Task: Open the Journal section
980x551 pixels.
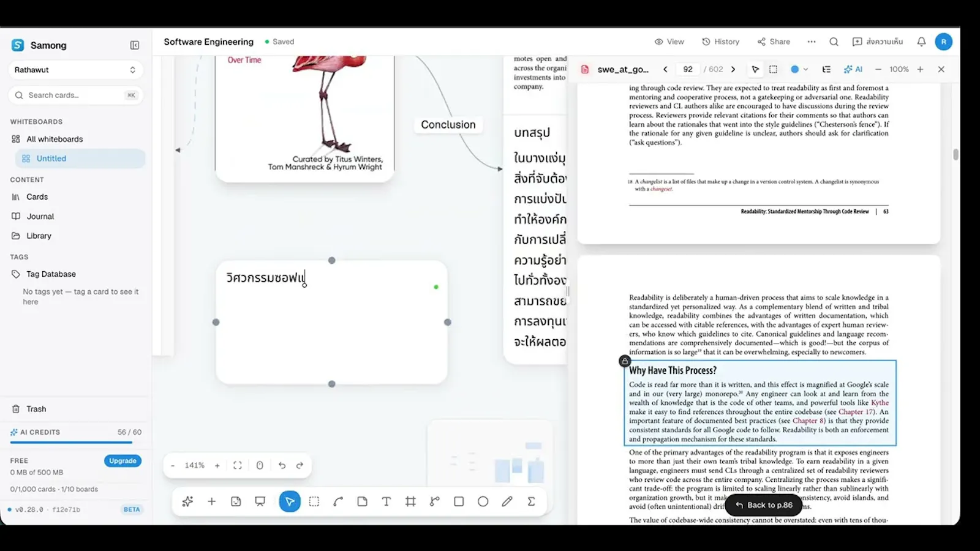Action: point(40,216)
